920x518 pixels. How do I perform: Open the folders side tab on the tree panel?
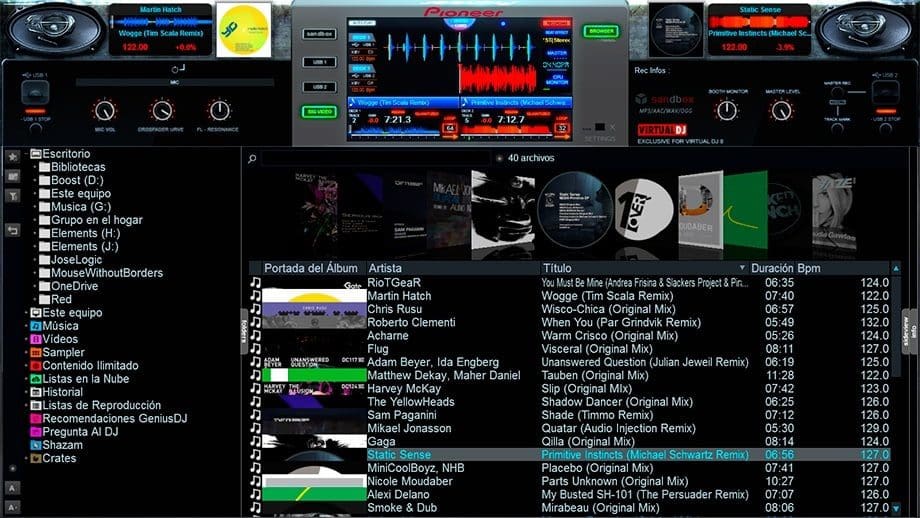pos(243,333)
